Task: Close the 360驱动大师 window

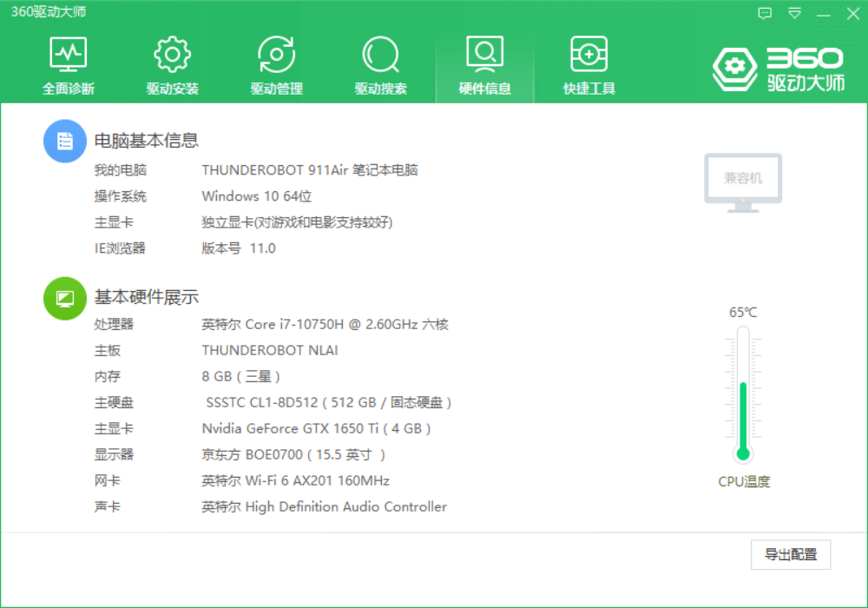Action: click(x=852, y=13)
